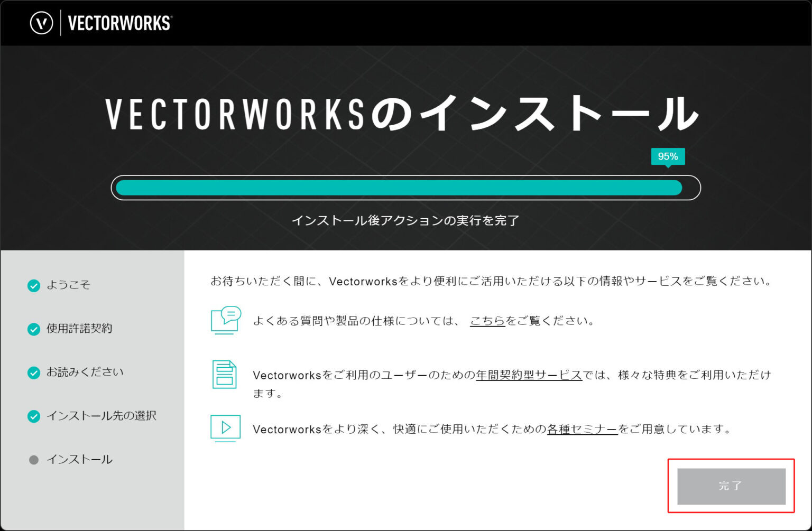This screenshot has height=531, width=812.
Task: Expand the 95% progress tooltip
Action: [x=668, y=156]
